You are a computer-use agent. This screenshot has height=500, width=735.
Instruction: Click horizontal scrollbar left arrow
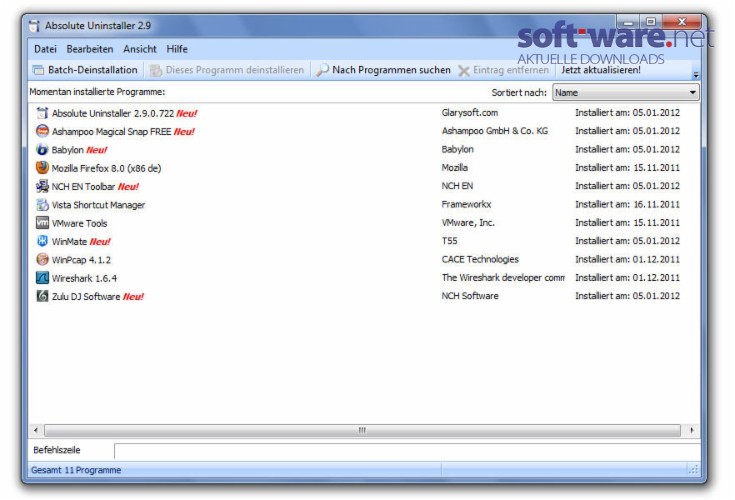pos(36,430)
